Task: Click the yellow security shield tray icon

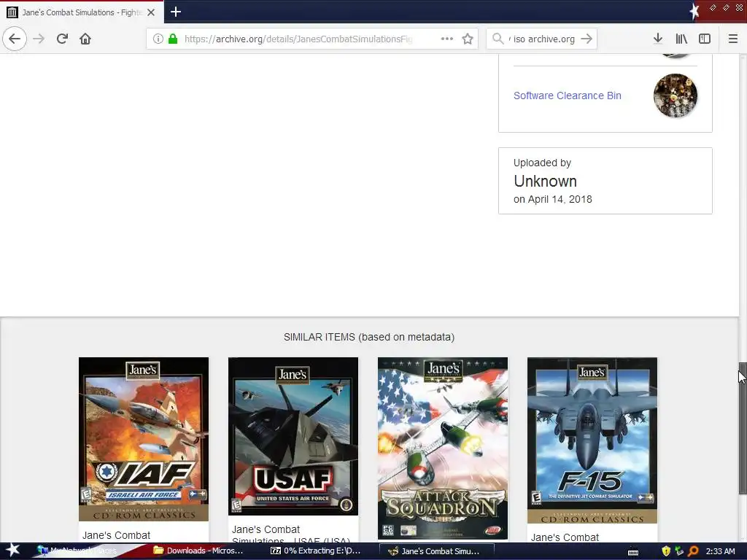Action: (x=666, y=551)
